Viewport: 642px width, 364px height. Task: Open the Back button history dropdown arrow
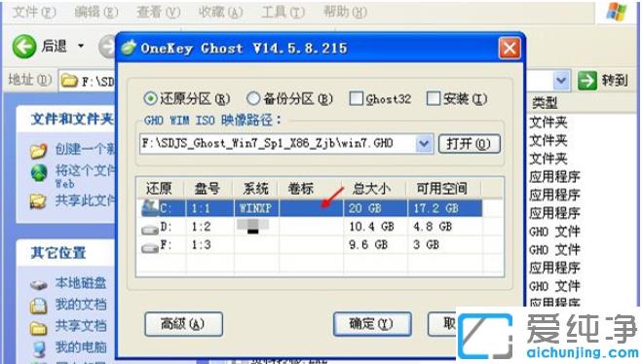pyautogui.click(x=81, y=46)
